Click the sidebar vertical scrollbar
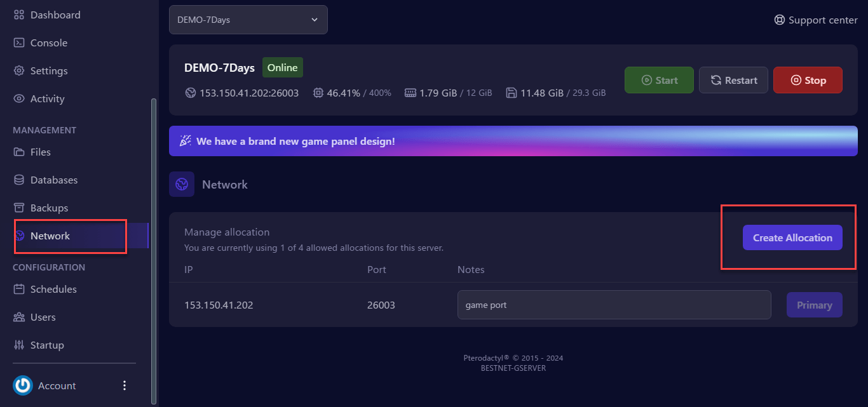 pos(153,251)
